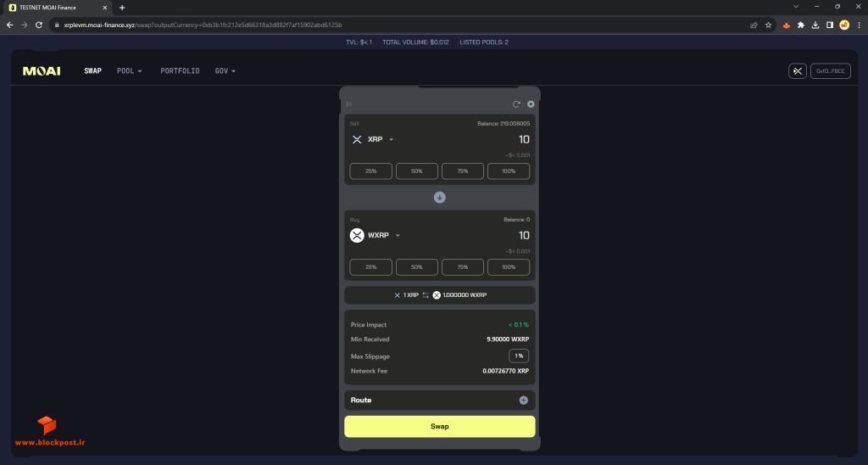
Task: Click the LISTED POOLS: 2 stat
Action: click(x=484, y=42)
